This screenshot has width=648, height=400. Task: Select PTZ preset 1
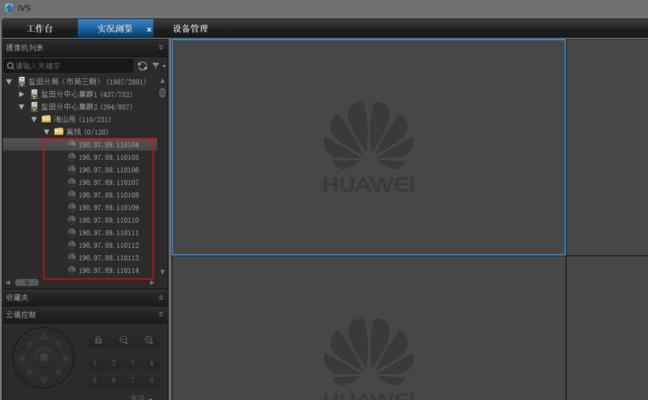point(95,363)
